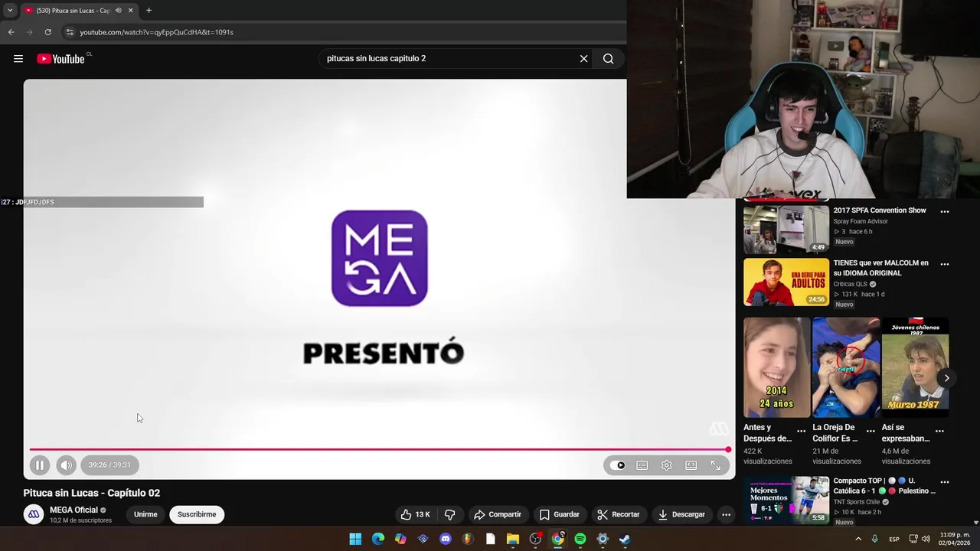
Task: Open the tab search dropdown arrow
Action: click(x=9, y=11)
